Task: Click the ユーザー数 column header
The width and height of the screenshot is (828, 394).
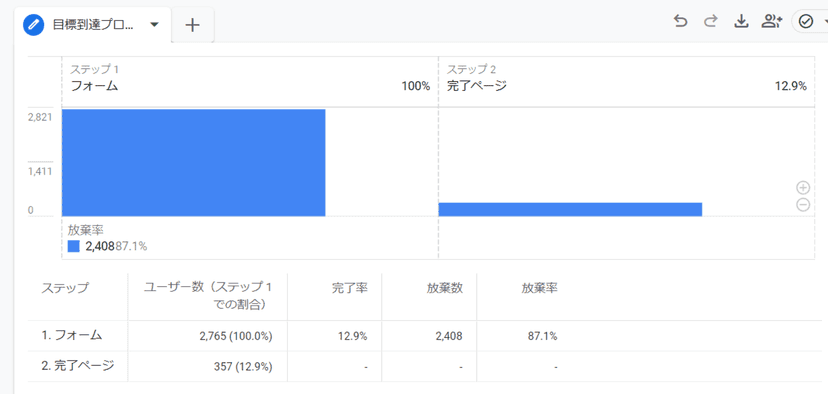Action: pos(208,296)
